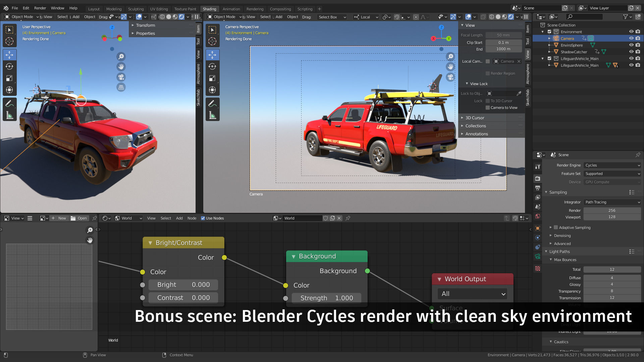Open the Render Engine Cycles dropdown

pyautogui.click(x=612, y=165)
